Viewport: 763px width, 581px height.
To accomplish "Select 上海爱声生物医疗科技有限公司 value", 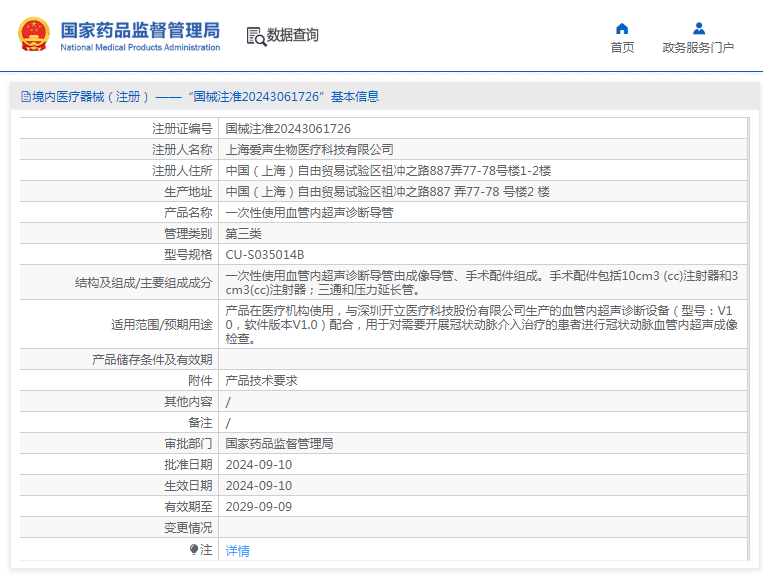I will coord(309,149).
